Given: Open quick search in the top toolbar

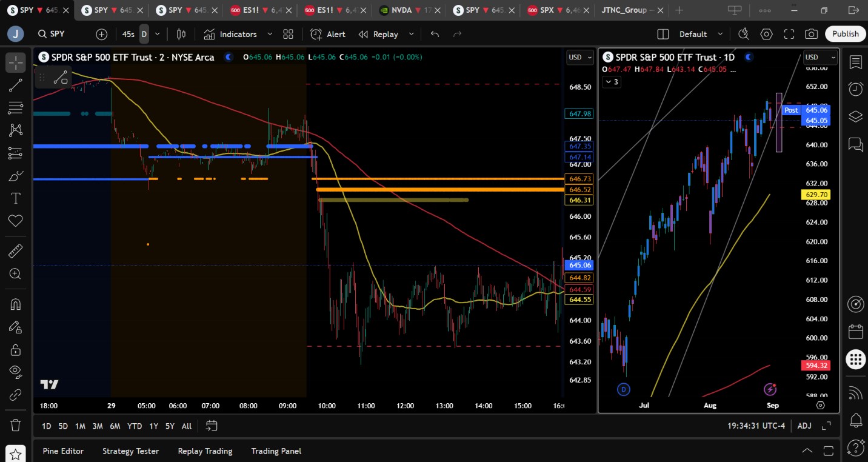Looking at the screenshot, I should tap(744, 35).
